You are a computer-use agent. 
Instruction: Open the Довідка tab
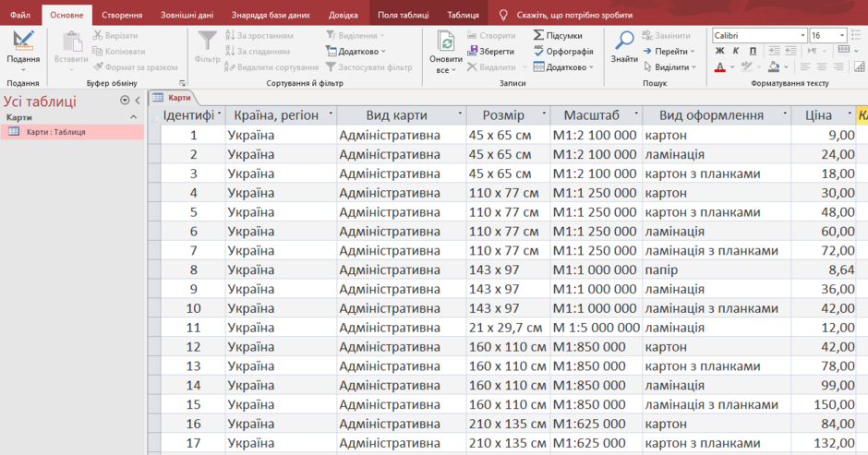tap(343, 15)
